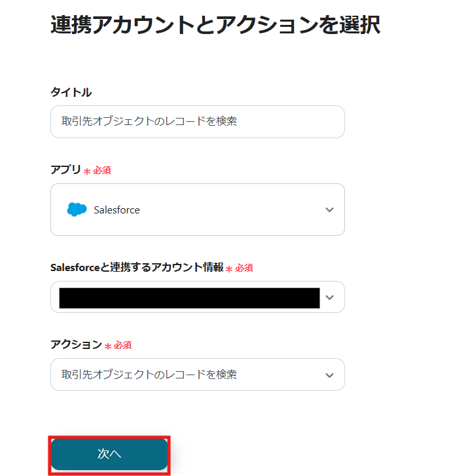Click the red asterisk next to アプリ
Viewport: 470px width, 476px height.
pos(87,171)
